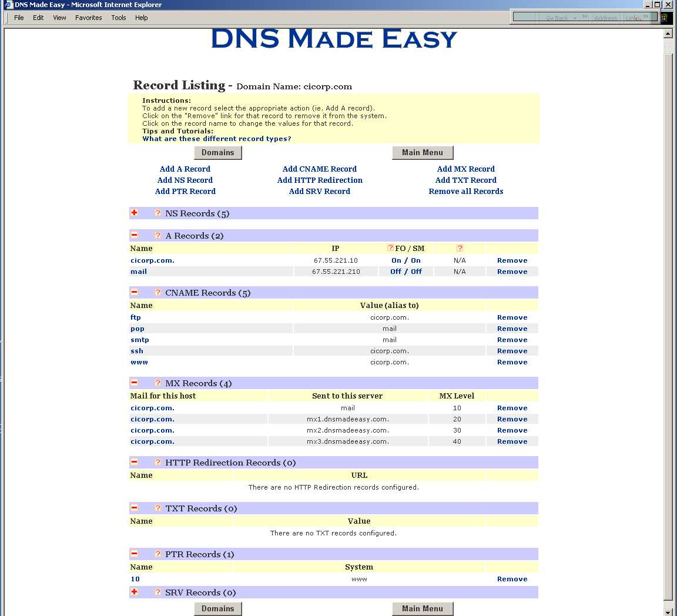Open help icon beside MX Records
This screenshot has width=677, height=616.
point(157,383)
